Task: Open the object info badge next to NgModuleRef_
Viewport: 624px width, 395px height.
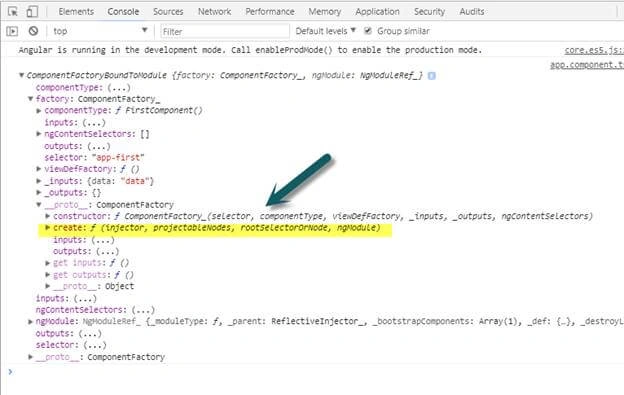Action: (431, 76)
